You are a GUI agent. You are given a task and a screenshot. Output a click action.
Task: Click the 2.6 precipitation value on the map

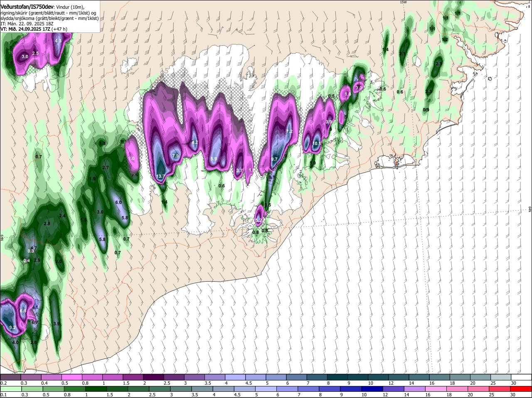[34, 343]
